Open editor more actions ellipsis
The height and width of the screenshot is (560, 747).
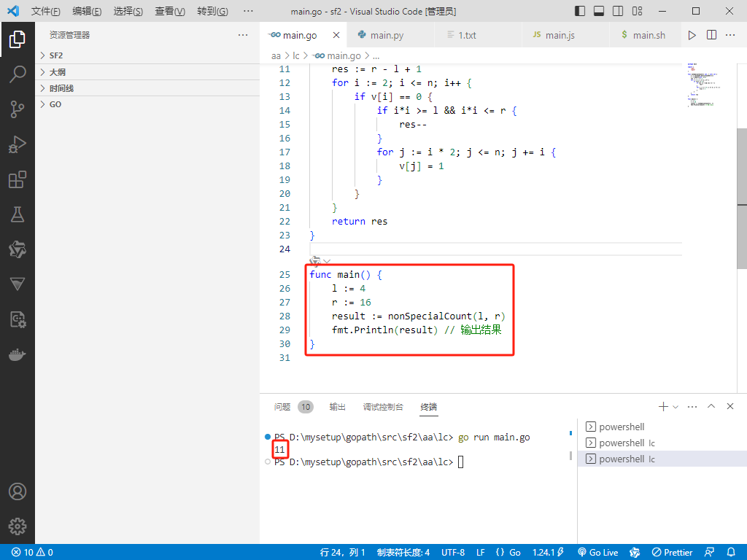coord(730,35)
